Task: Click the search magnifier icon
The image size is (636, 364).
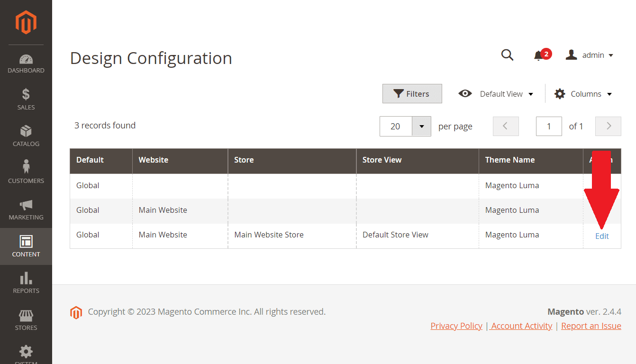Action: point(507,55)
